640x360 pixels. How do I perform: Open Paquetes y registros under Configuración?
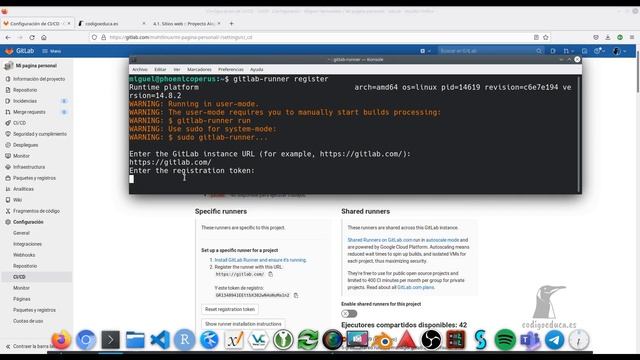tap(34, 310)
